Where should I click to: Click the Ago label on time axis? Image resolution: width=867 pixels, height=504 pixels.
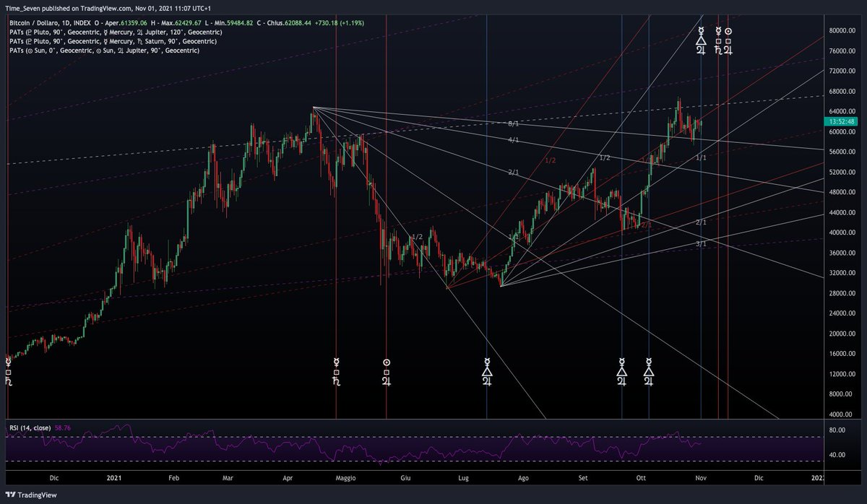click(524, 478)
